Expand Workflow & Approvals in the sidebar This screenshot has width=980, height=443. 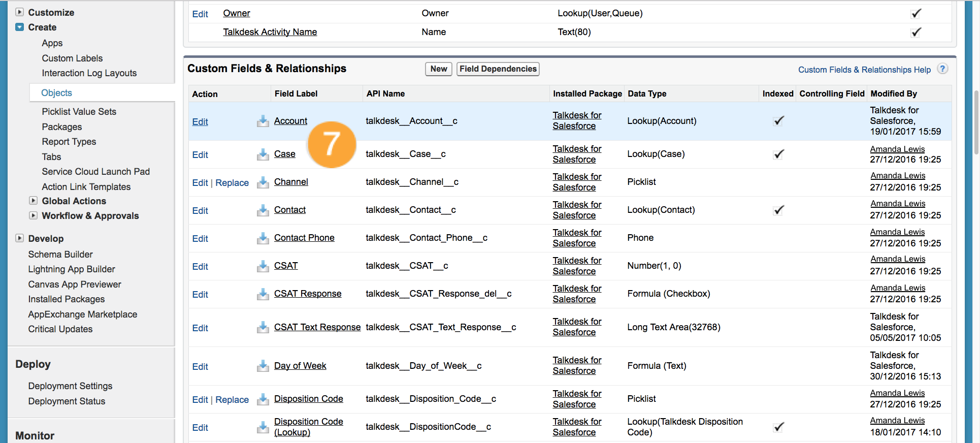[x=33, y=215]
